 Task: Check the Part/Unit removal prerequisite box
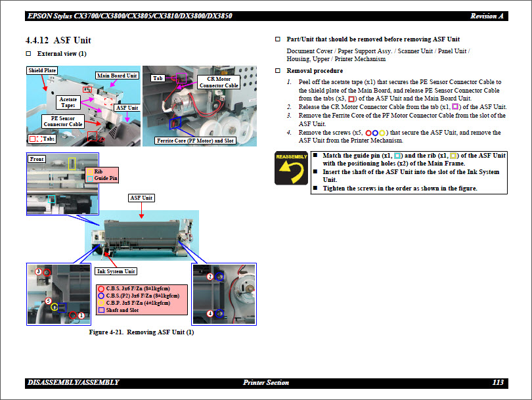[x=279, y=38]
